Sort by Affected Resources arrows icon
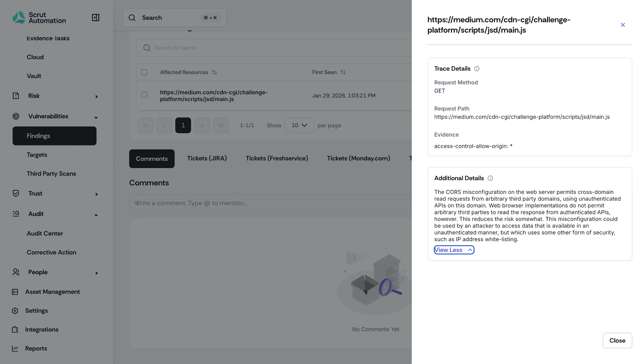 coord(214,72)
